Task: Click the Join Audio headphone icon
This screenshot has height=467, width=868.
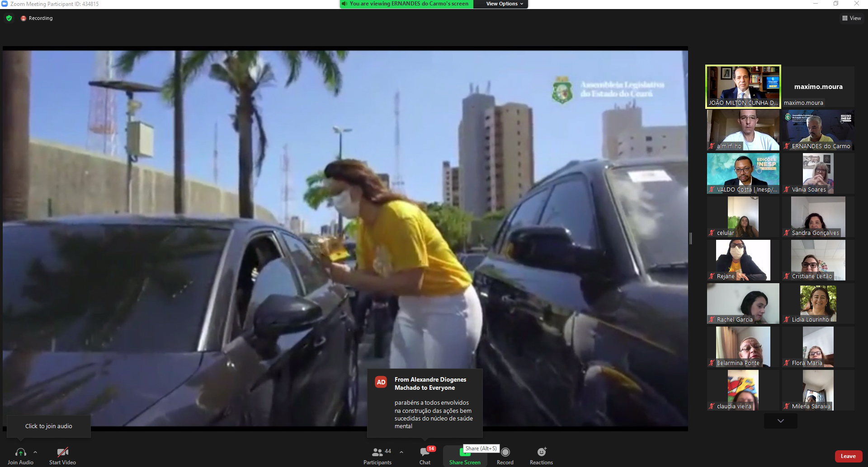Action: click(20, 452)
